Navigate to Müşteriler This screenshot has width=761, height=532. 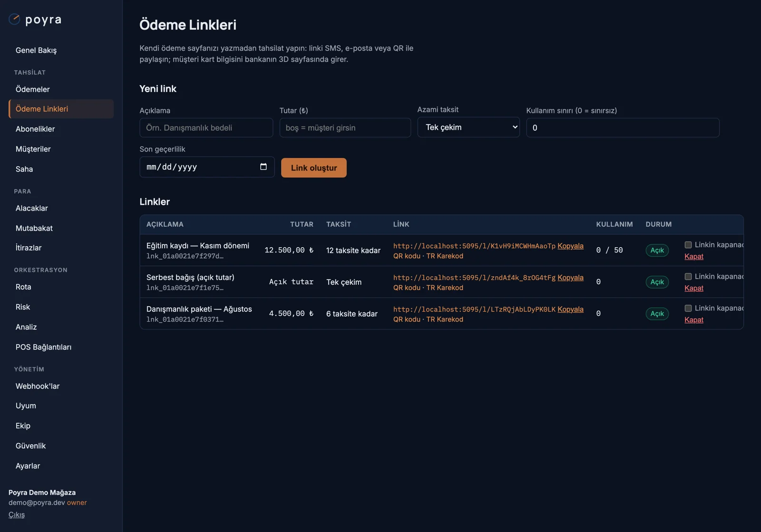33,149
